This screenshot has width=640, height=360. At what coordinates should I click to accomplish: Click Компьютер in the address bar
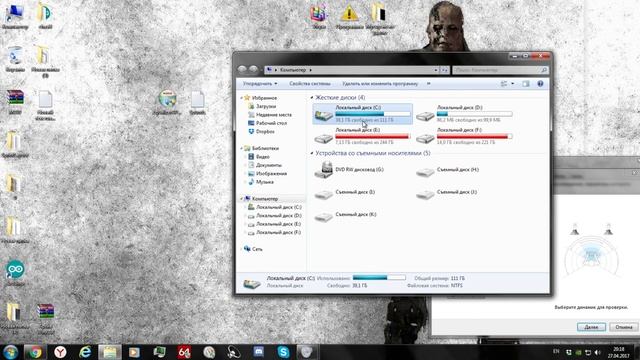tap(293, 70)
